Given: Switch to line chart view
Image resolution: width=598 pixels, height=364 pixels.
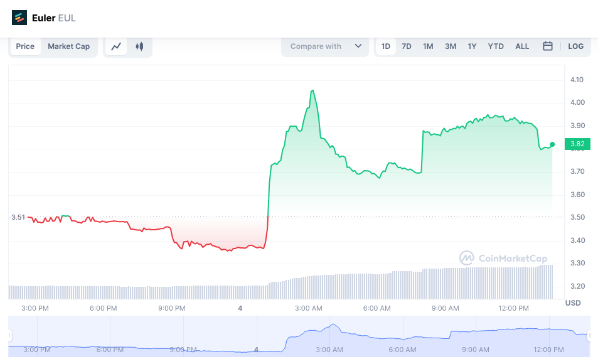Looking at the screenshot, I should 116,46.
